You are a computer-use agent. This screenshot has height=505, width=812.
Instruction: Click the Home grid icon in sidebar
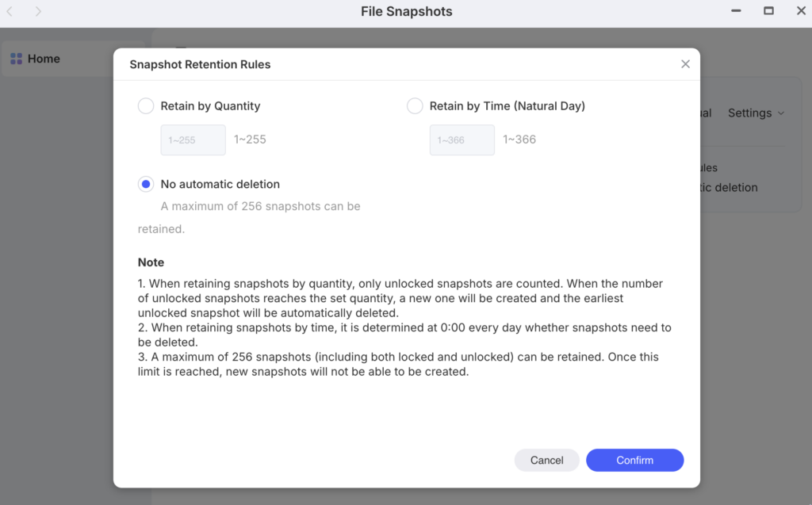tap(16, 59)
